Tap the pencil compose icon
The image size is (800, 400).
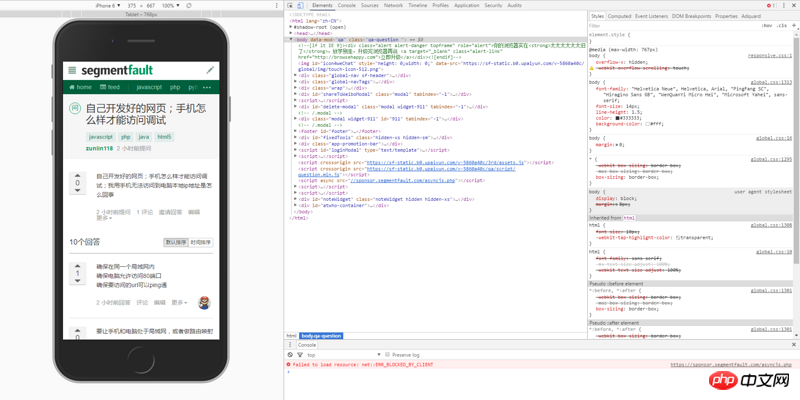210,70
